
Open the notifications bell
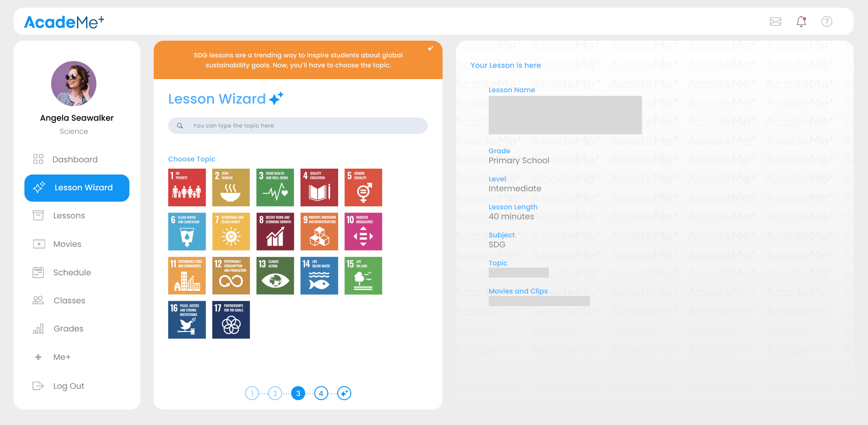coord(801,21)
